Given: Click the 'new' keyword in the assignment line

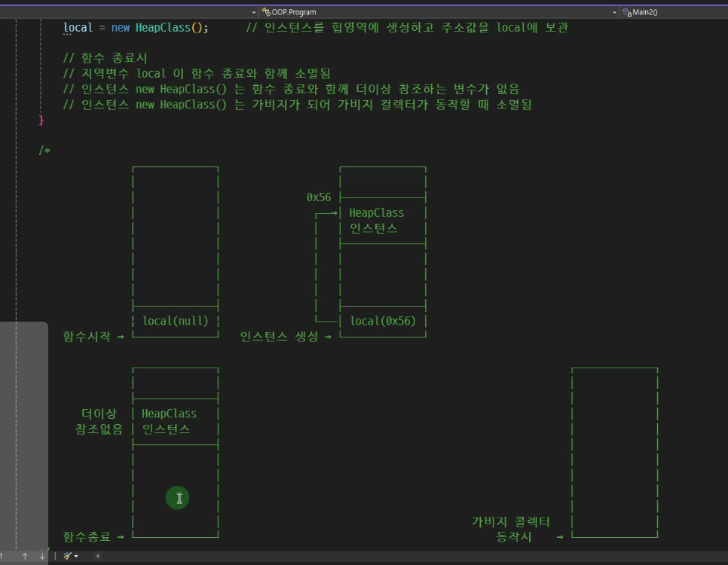Looking at the screenshot, I should pos(121,28).
